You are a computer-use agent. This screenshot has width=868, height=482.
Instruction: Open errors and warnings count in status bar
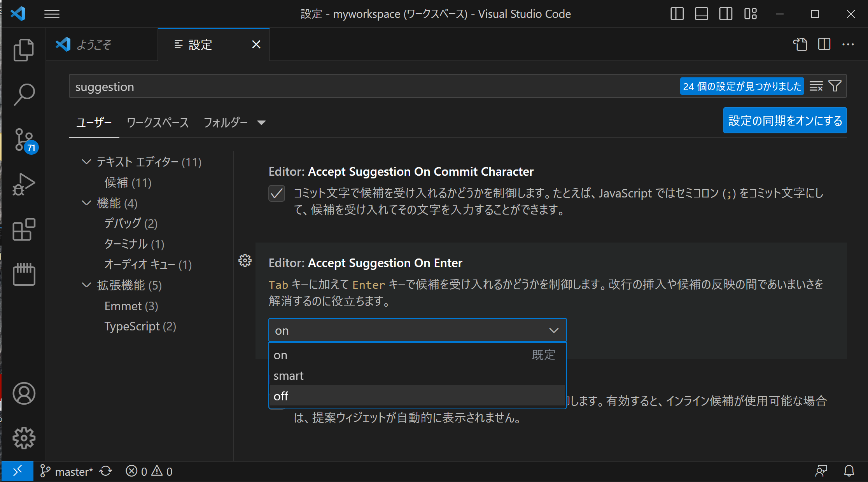149,471
